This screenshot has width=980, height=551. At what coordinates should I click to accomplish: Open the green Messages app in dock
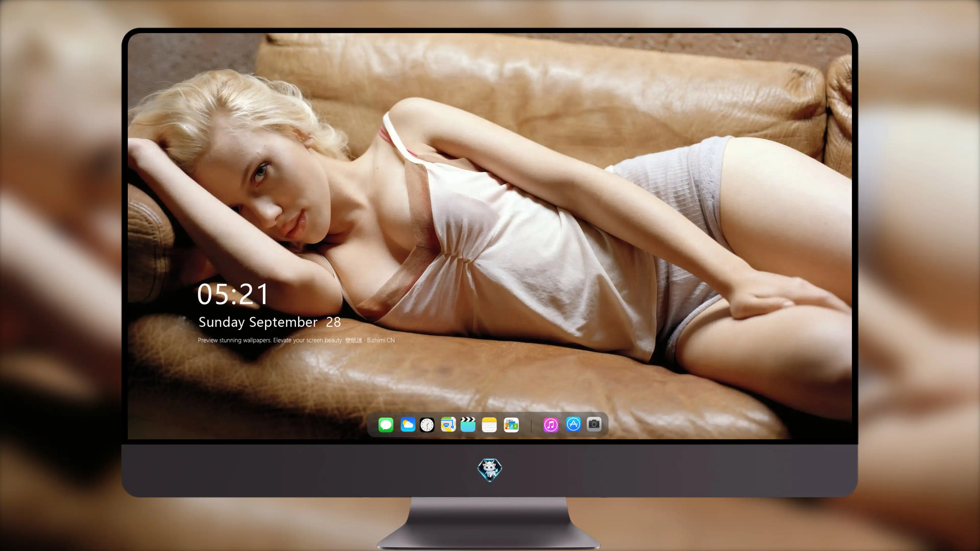click(x=386, y=425)
